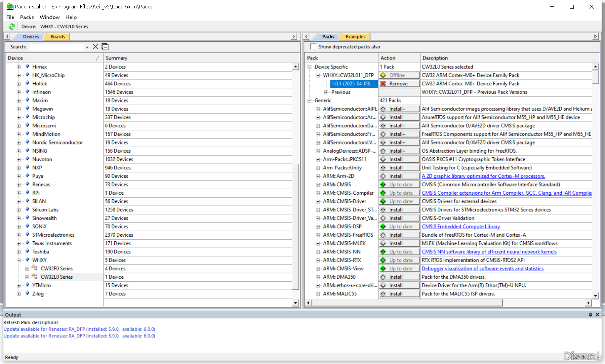This screenshot has height=364, width=605.
Task: Click the CW32L0 Series family icon
Action: coord(35,276)
